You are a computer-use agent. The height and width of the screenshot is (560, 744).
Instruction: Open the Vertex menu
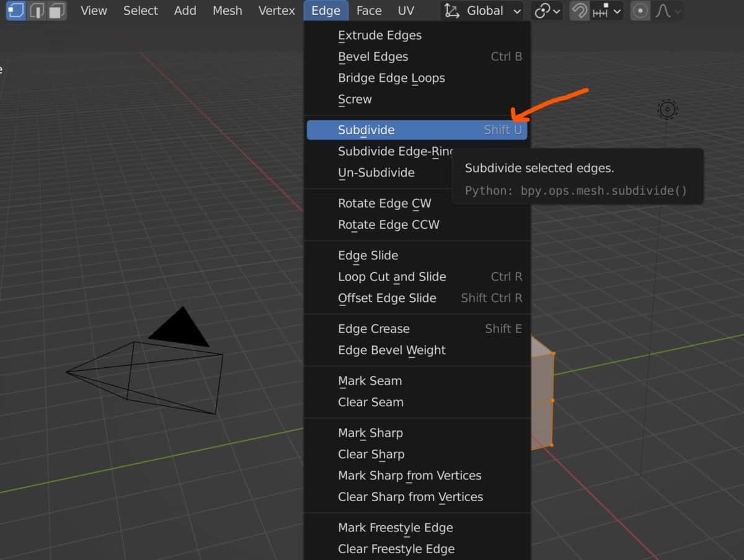(277, 11)
